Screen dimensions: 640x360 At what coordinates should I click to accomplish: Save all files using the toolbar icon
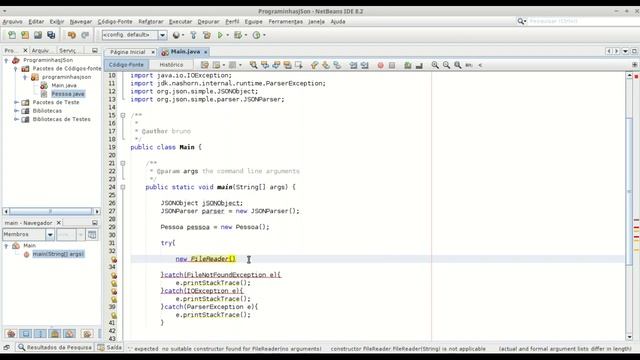tap(51, 35)
